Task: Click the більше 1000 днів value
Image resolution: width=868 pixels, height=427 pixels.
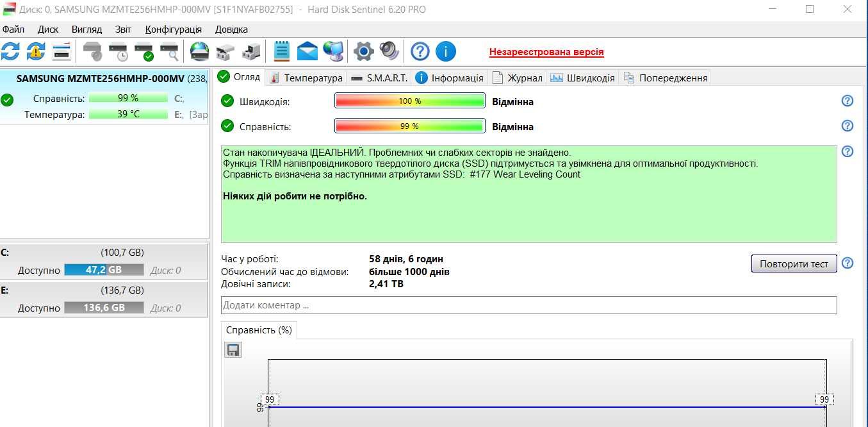Action: point(409,271)
